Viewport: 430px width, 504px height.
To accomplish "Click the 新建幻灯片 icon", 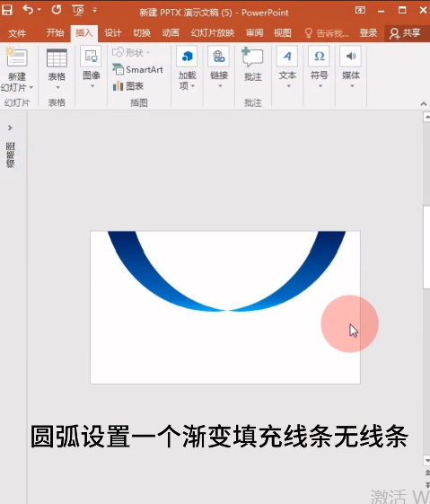I will coord(17,57).
